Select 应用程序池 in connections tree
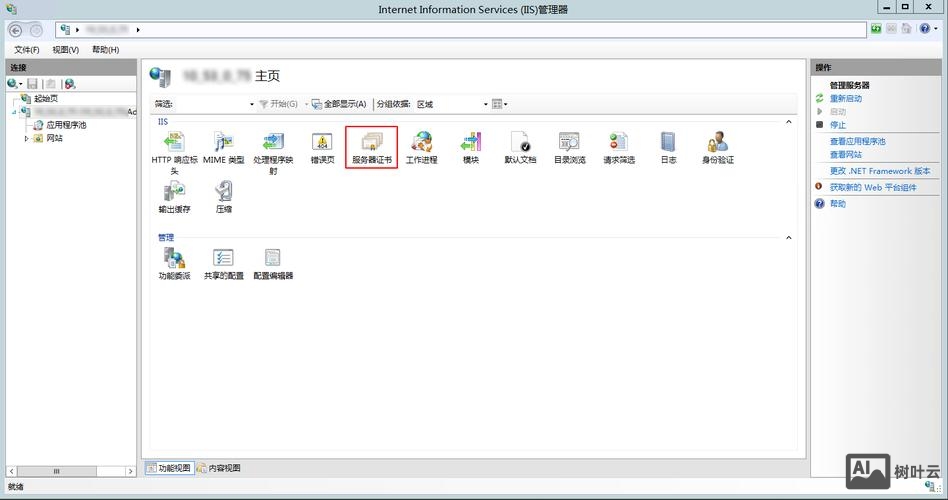 click(66, 125)
